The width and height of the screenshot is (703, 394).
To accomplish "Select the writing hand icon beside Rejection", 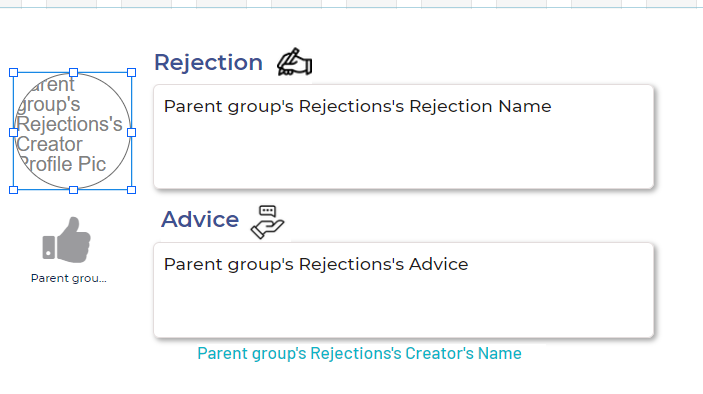I will tap(295, 62).
